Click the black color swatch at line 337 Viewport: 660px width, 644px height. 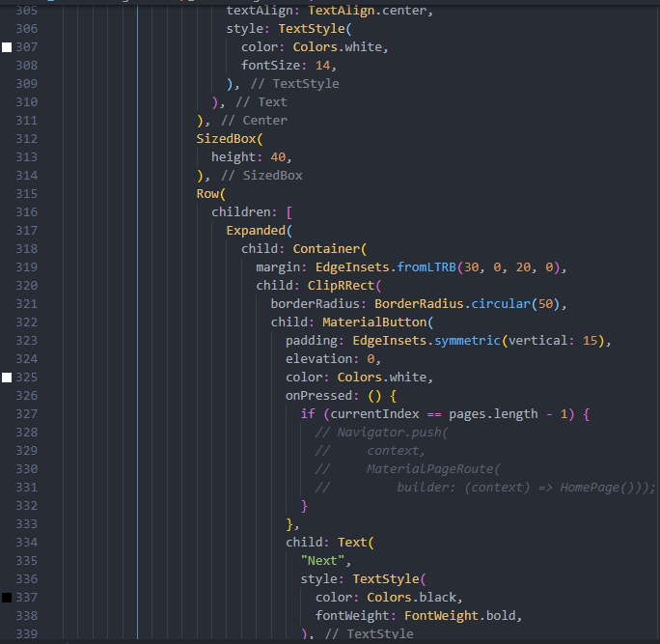point(8,598)
